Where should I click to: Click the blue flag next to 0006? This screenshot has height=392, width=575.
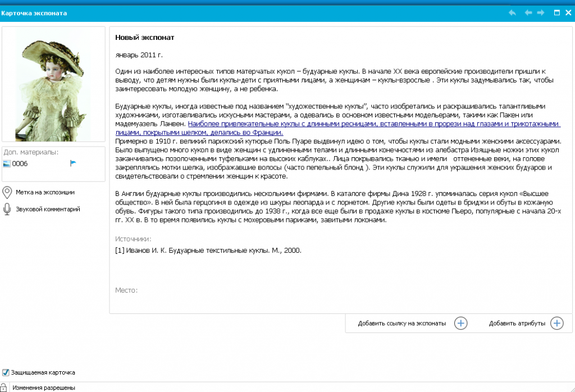click(73, 163)
